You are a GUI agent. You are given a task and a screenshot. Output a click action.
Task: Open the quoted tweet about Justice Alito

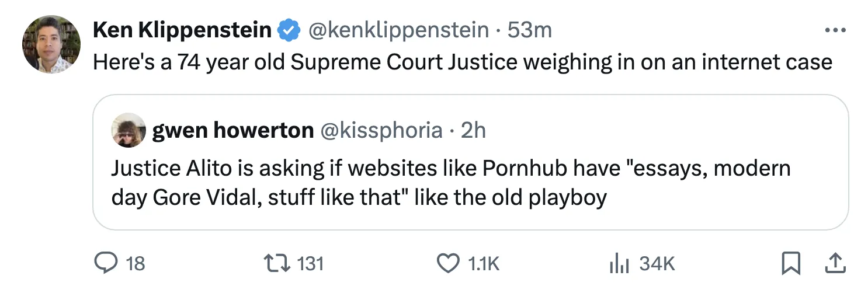click(x=450, y=183)
